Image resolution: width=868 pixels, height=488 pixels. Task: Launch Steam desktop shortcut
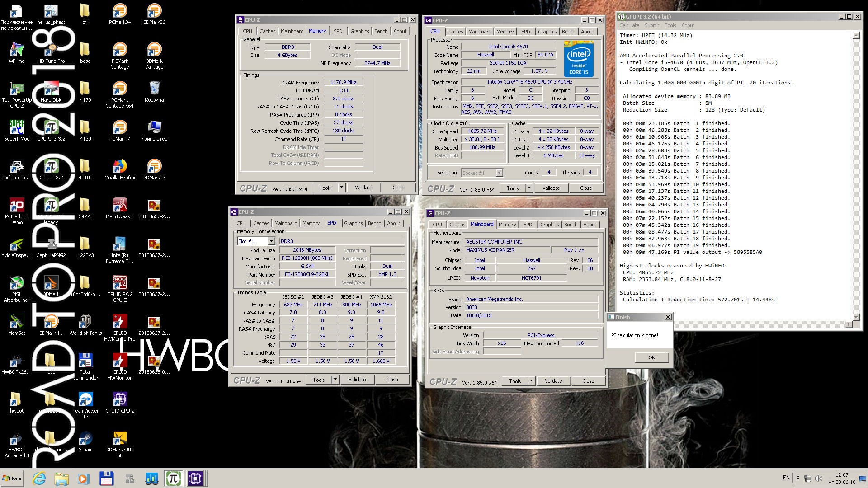pos(85,441)
